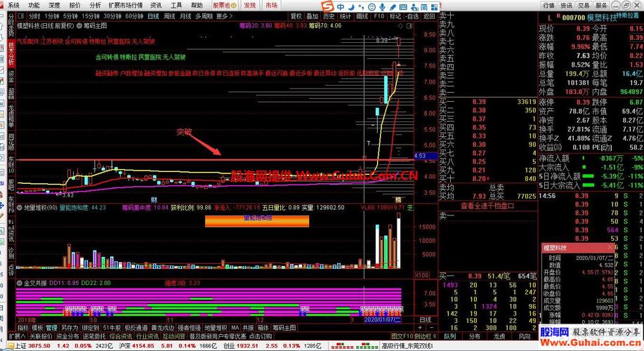Collapse the 侧边栏 sidebar
Screen dimensions: 644x351
tap(426, 336)
